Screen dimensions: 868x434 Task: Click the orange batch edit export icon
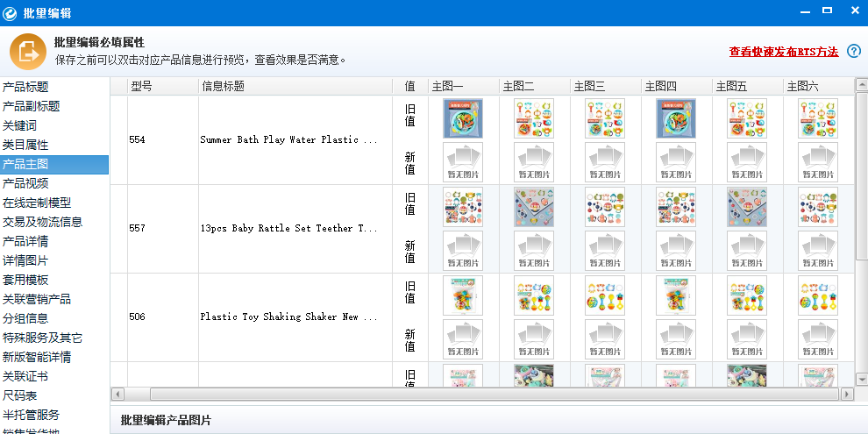28,52
